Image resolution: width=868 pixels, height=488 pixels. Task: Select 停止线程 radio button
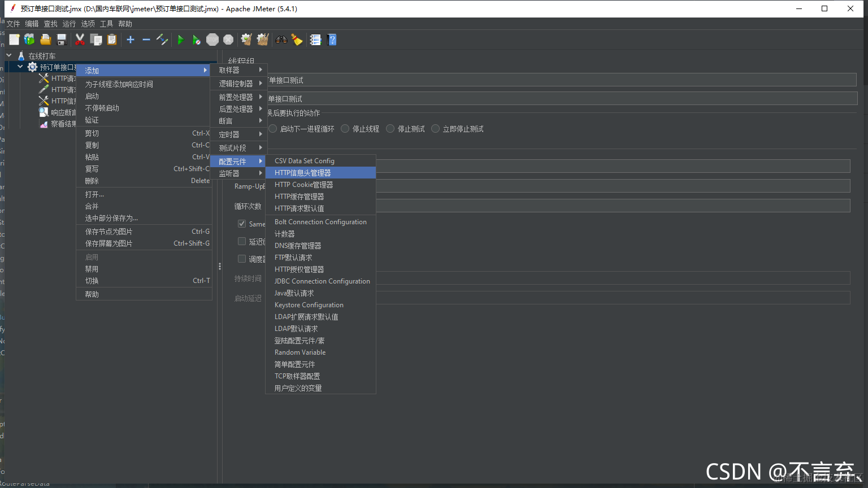(x=345, y=129)
